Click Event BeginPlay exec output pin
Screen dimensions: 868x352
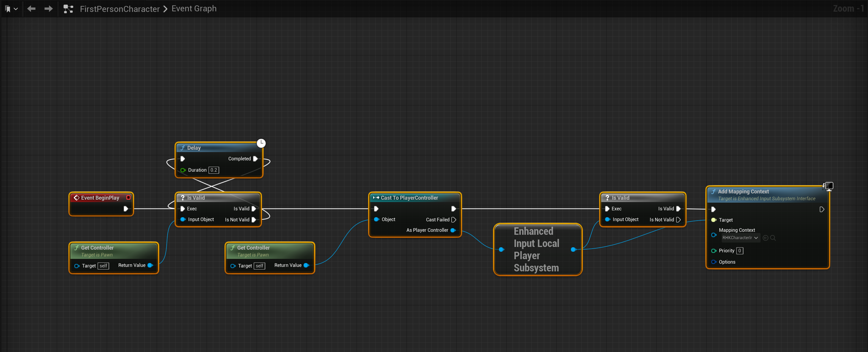[x=126, y=209]
